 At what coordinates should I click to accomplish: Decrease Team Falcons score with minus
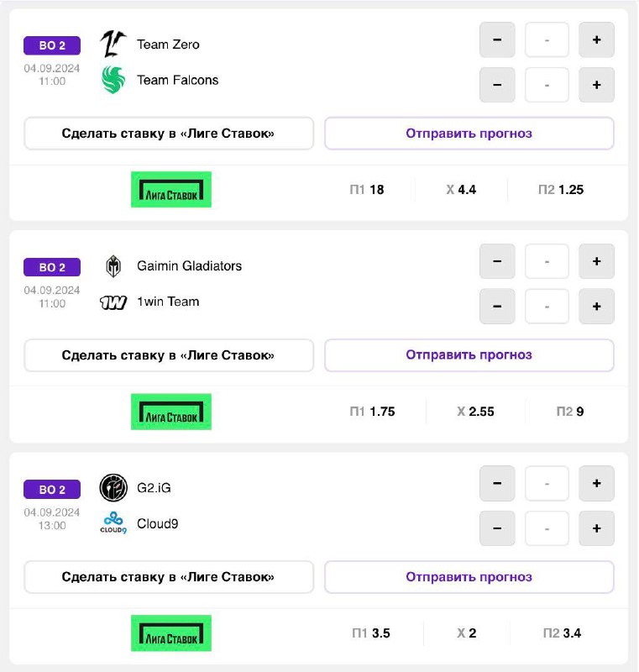point(497,85)
